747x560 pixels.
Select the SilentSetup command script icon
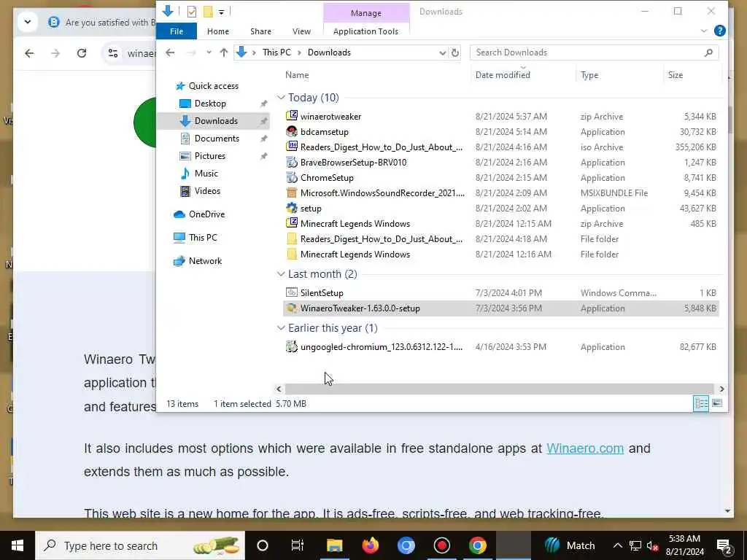(292, 292)
